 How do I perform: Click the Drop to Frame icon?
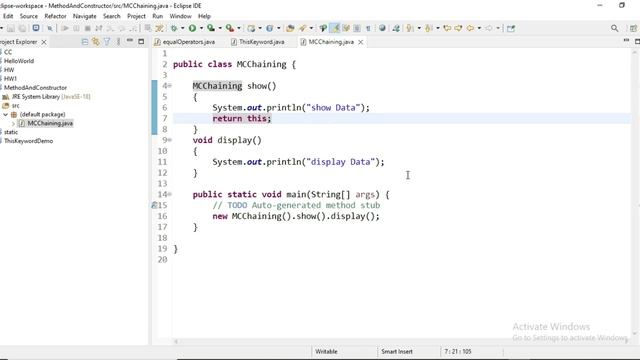click(148, 28)
